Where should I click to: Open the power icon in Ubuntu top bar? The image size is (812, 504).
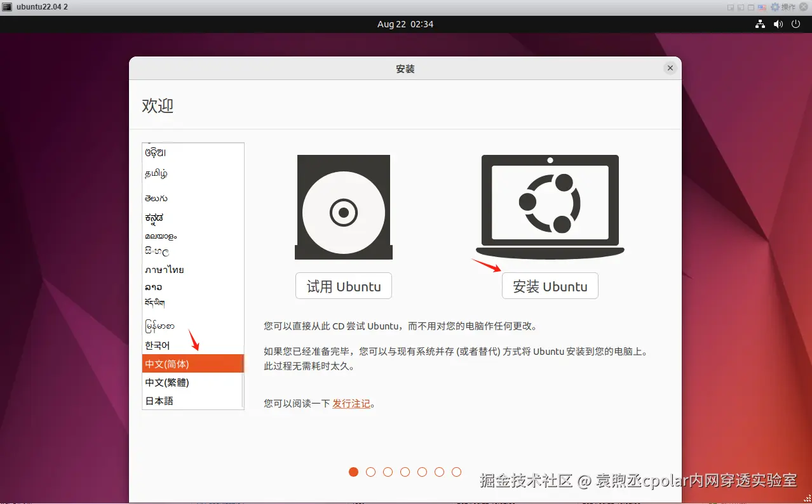(x=796, y=24)
